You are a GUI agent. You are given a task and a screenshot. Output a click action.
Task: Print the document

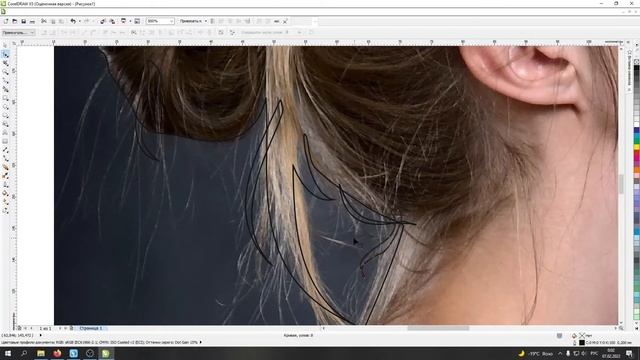(x=32, y=21)
